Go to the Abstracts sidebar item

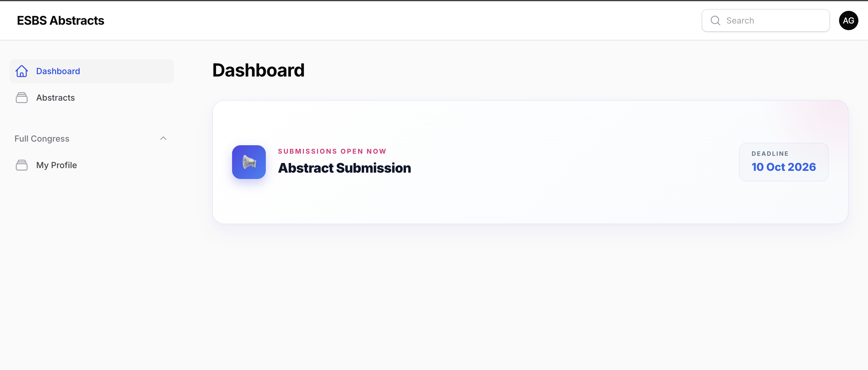point(92,98)
